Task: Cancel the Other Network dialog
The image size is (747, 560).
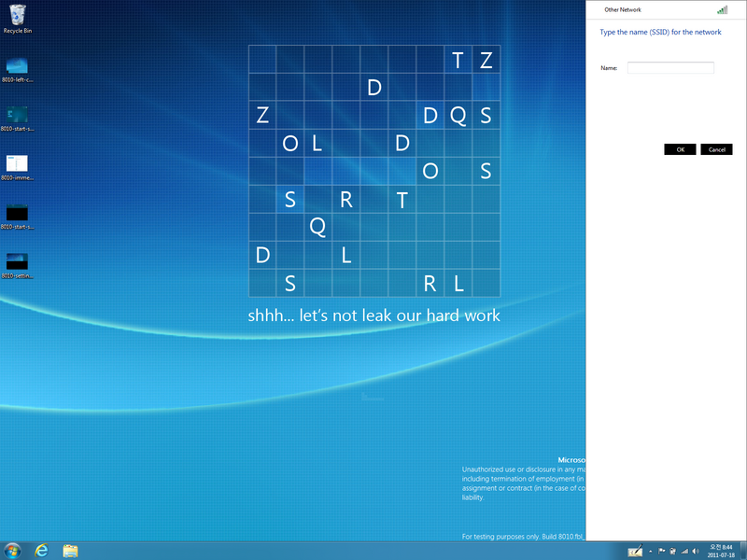Action: [716, 149]
